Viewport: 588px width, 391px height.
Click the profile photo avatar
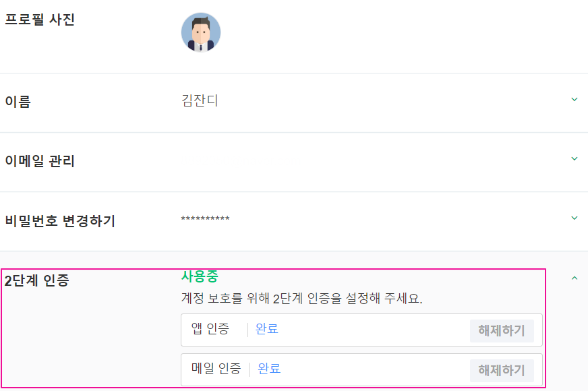(201, 32)
